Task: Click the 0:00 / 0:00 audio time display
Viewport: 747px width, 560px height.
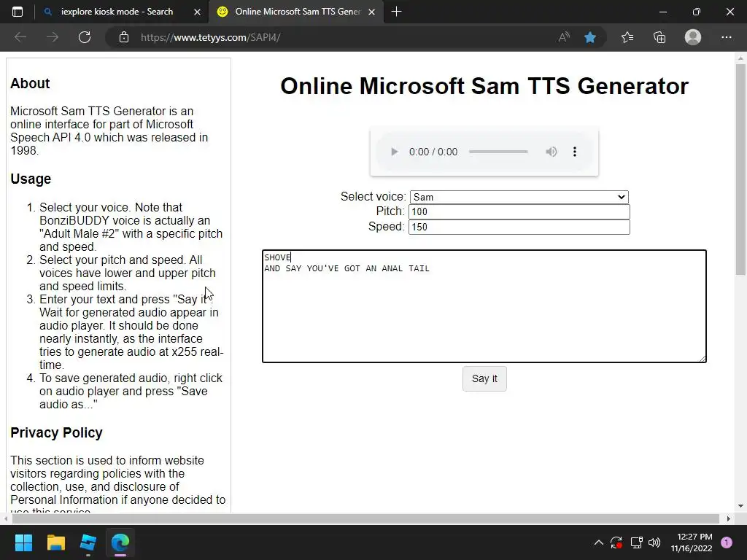Action: click(x=433, y=152)
